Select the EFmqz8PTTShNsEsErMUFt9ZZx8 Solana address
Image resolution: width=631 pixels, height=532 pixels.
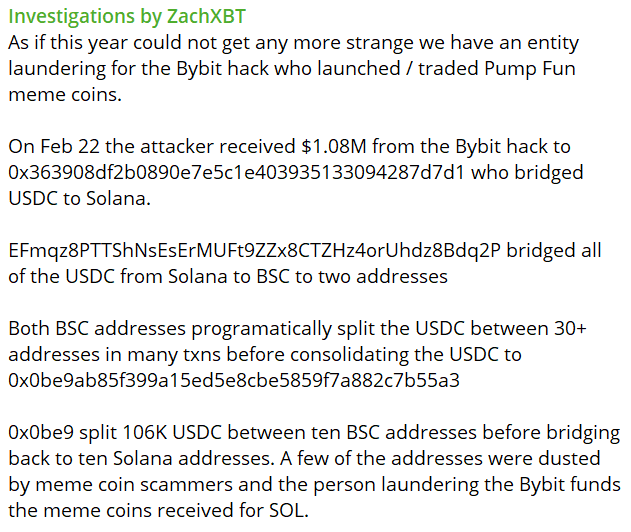point(254,250)
